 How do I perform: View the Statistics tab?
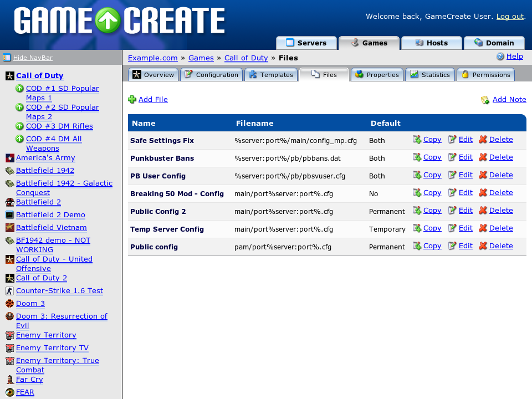pos(430,75)
